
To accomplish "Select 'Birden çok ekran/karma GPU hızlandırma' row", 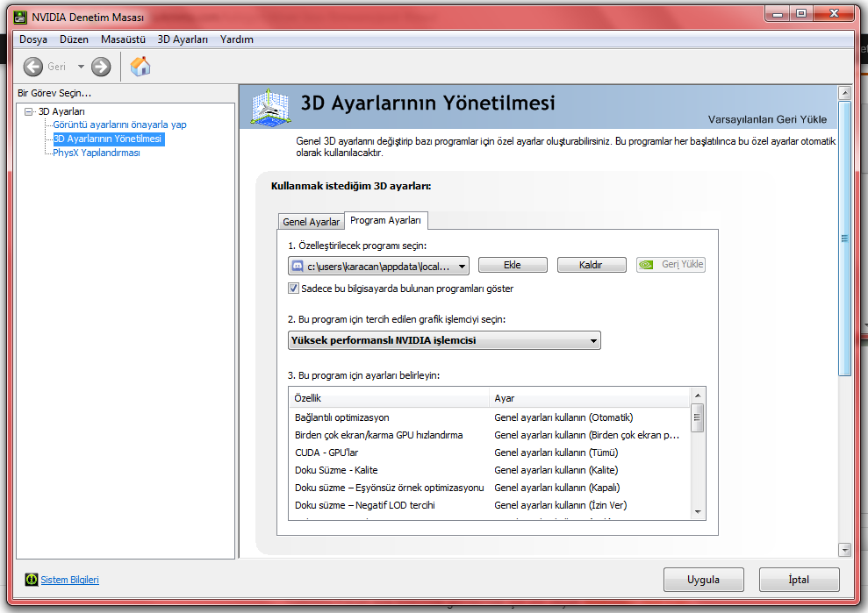I will click(x=490, y=435).
